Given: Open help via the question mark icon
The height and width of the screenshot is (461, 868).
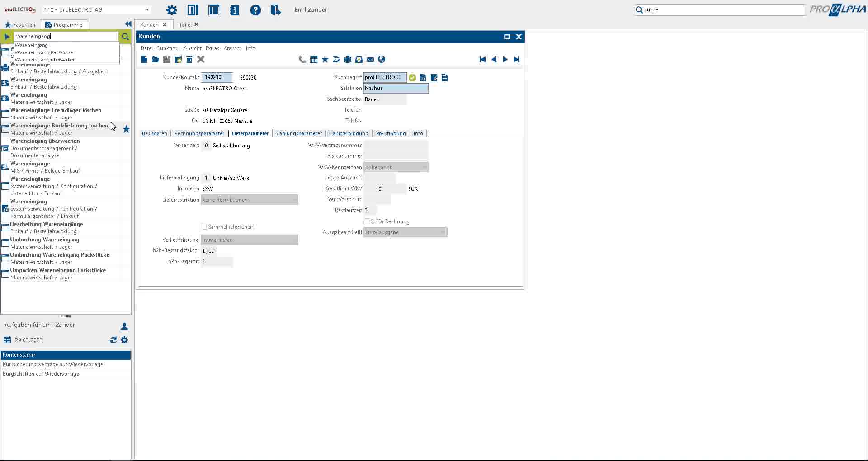Looking at the screenshot, I should click(255, 10).
